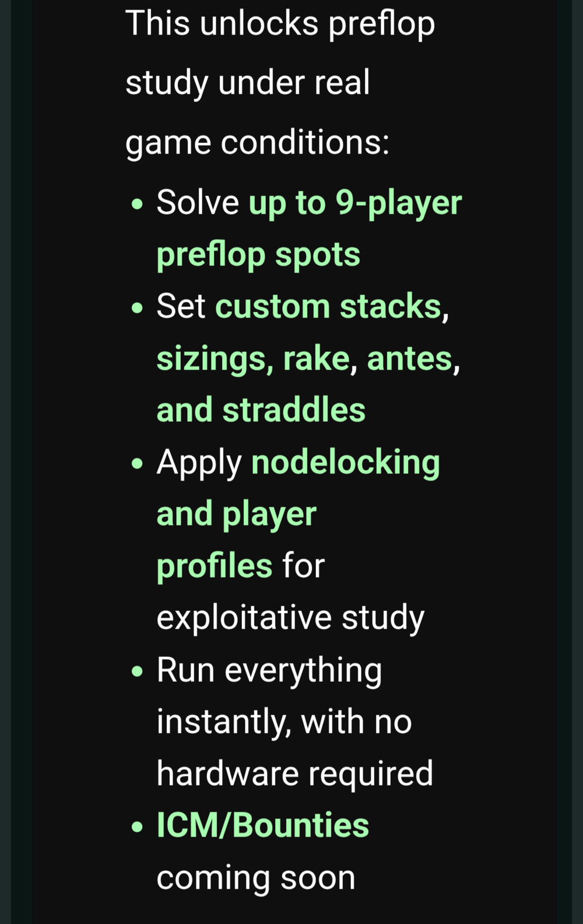The height and width of the screenshot is (924, 583).
Task: Tap the green "preflop spots" text
Action: click(258, 255)
